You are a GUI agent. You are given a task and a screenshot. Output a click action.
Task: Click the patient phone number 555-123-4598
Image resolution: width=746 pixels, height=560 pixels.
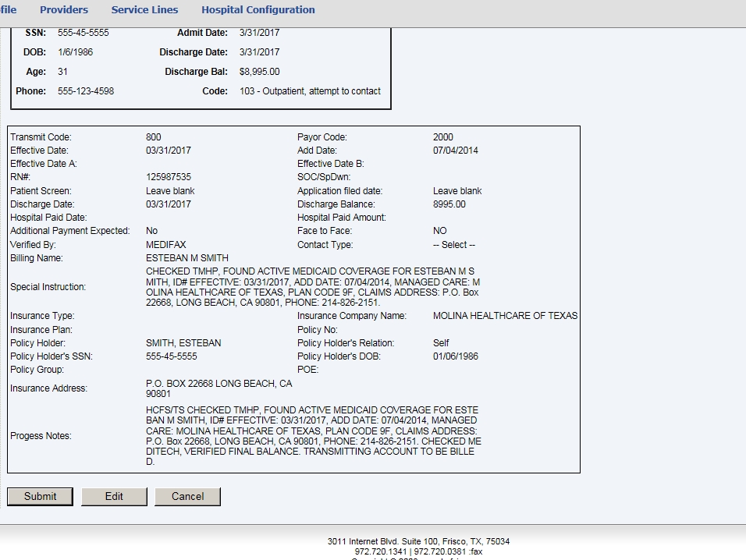click(86, 91)
